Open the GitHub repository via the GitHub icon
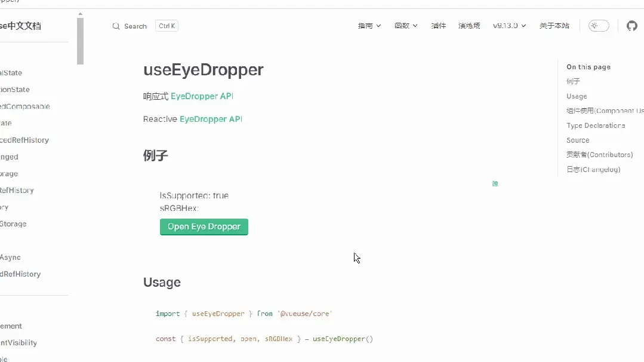The height and width of the screenshot is (362, 644). tap(631, 26)
